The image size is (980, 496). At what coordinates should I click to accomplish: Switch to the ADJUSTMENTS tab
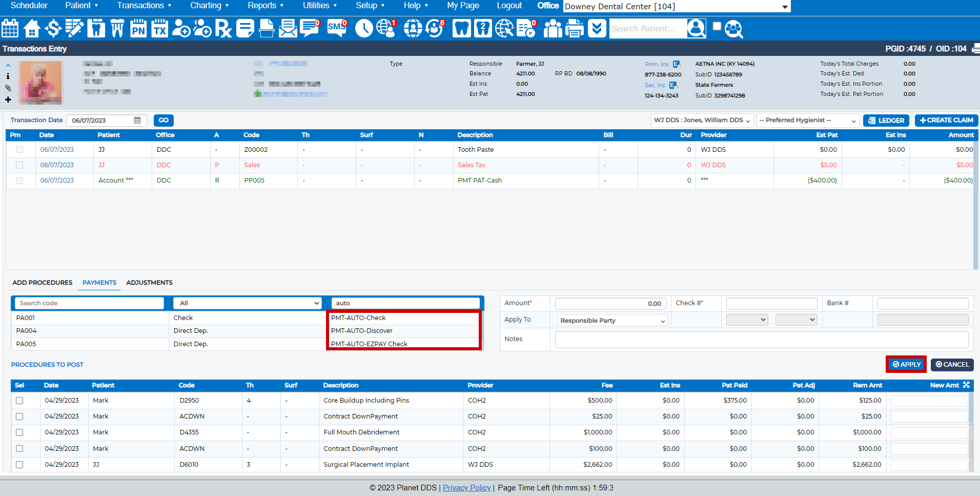[149, 282]
